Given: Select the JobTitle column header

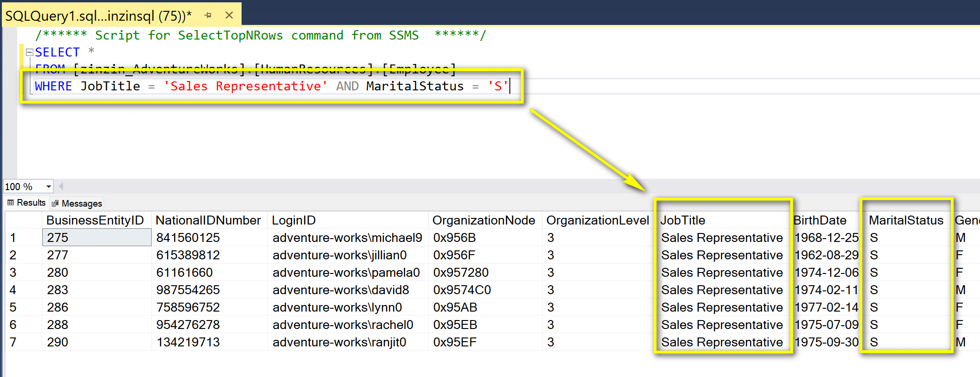Looking at the screenshot, I should [723, 220].
